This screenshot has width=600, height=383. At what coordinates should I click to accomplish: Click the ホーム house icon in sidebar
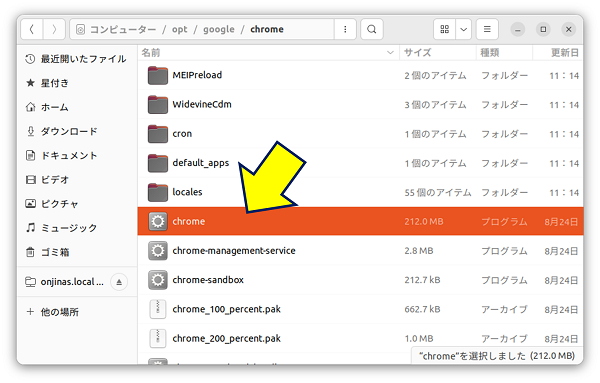30,107
